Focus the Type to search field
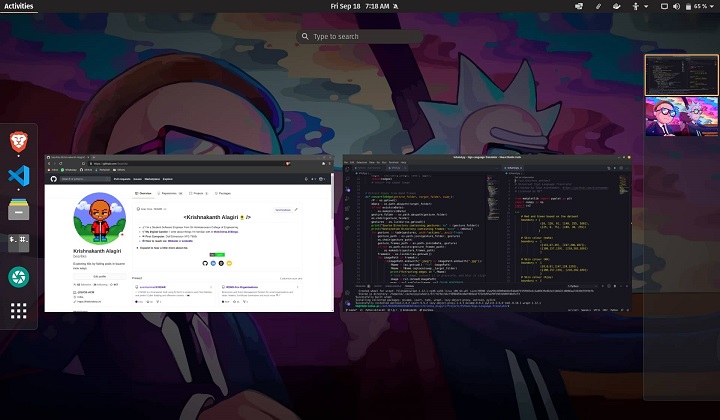This screenshot has height=420, width=720. coord(360,36)
